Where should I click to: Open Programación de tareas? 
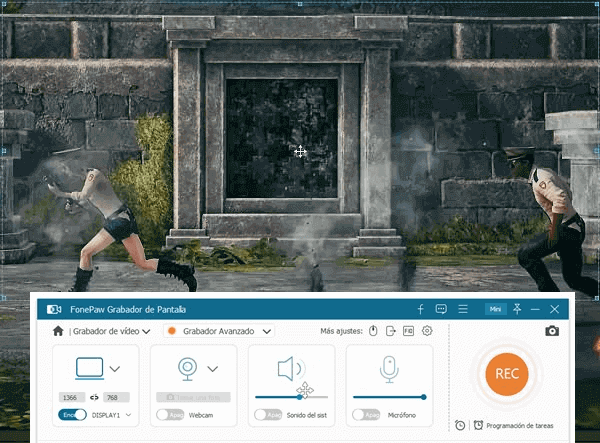[x=520, y=425]
